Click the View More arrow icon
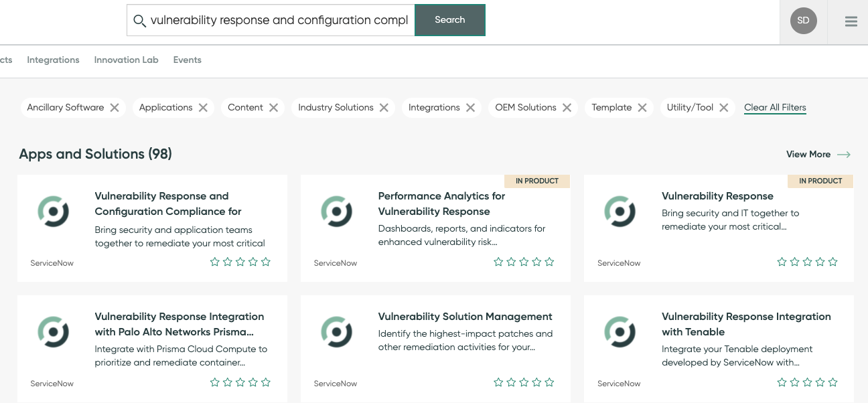This screenshot has width=868, height=403. pyautogui.click(x=844, y=155)
